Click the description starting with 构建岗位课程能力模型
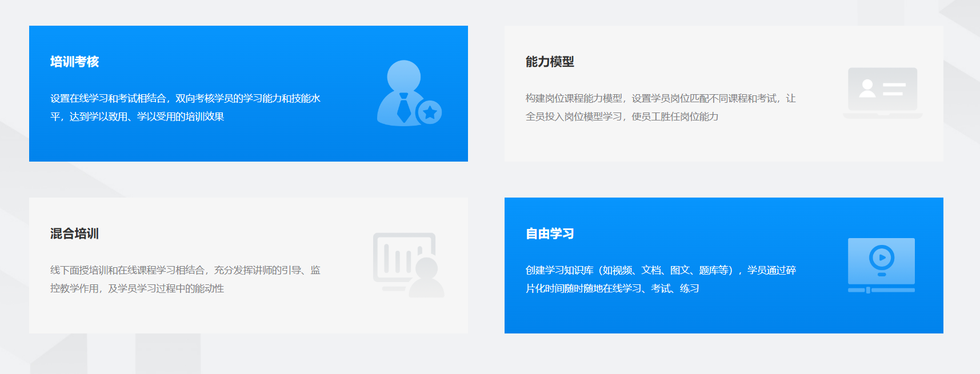The height and width of the screenshot is (374, 980). pos(661,107)
